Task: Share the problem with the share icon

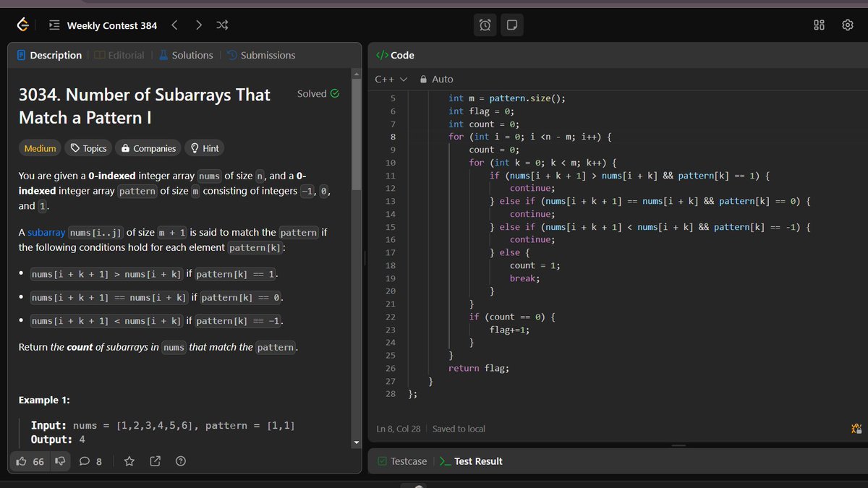Action: 155,461
